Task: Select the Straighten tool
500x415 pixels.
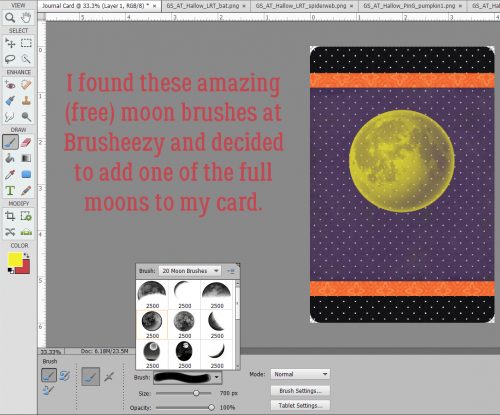Action: coord(26,232)
